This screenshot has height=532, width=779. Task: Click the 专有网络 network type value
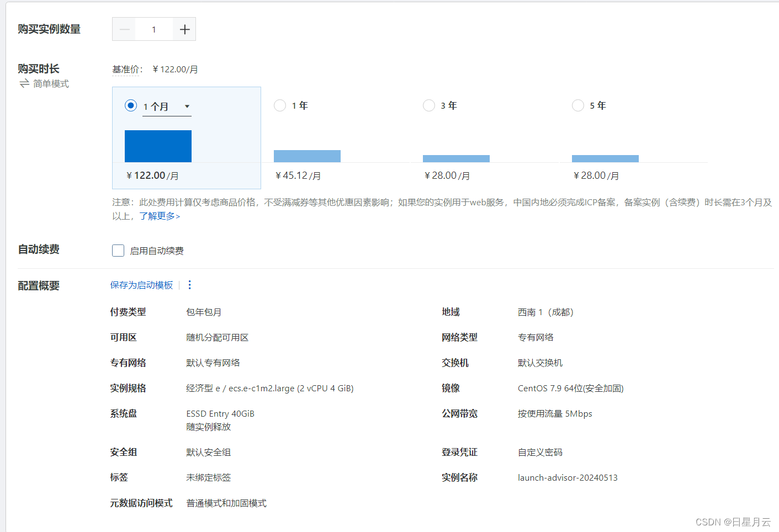536,337
